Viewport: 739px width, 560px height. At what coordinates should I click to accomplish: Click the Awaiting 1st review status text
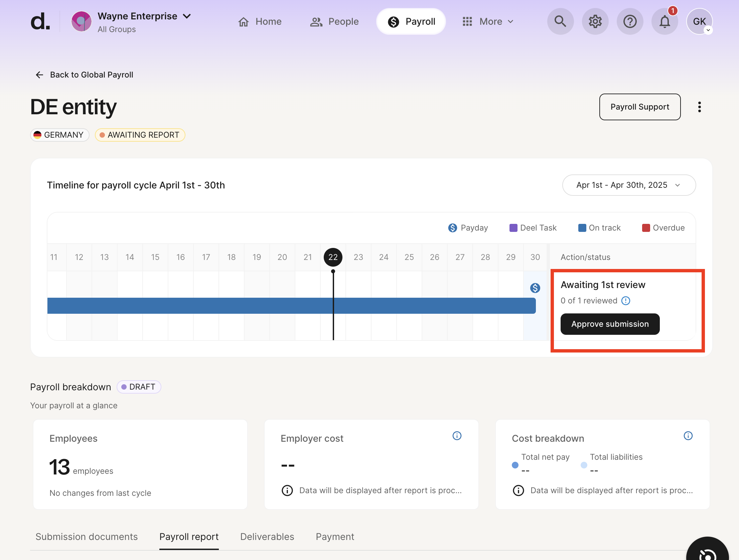pos(603,284)
